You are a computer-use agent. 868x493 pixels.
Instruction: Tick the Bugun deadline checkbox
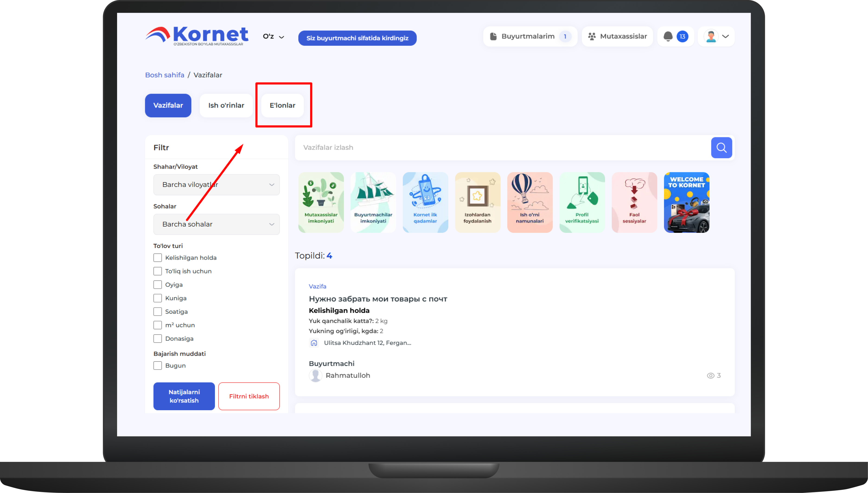[x=157, y=365]
